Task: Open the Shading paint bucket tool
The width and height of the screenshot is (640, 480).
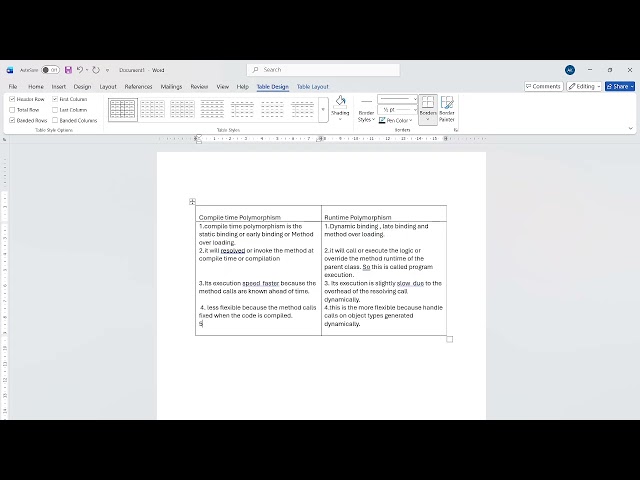Action: [340, 101]
